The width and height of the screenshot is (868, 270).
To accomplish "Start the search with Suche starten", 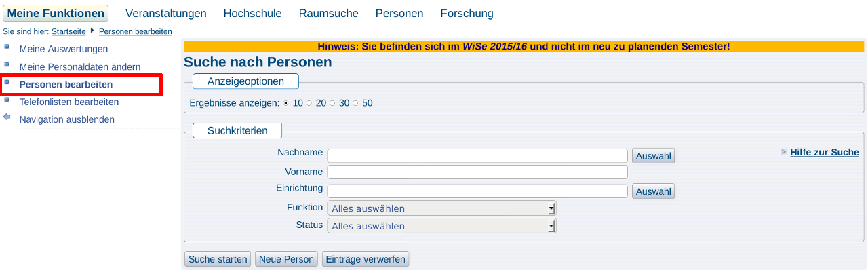I will click(x=218, y=259).
